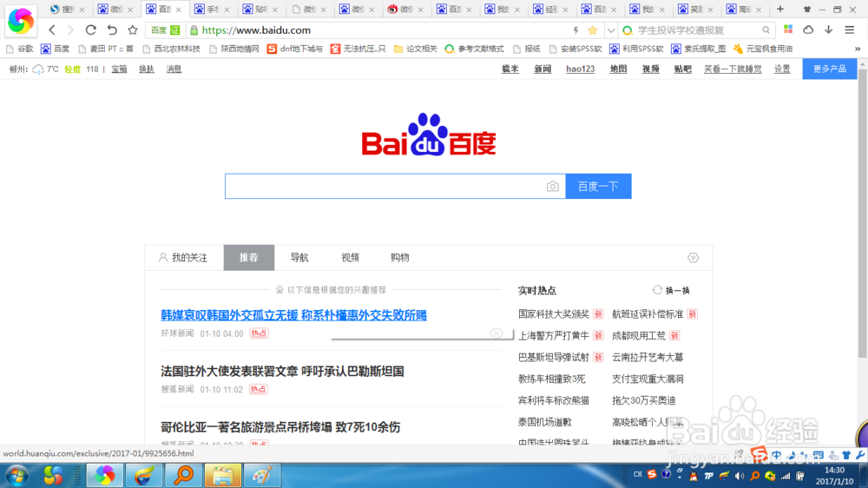Image resolution: width=868 pixels, height=488 pixels.
Task: Click the browser forward arrow
Action: (70, 30)
